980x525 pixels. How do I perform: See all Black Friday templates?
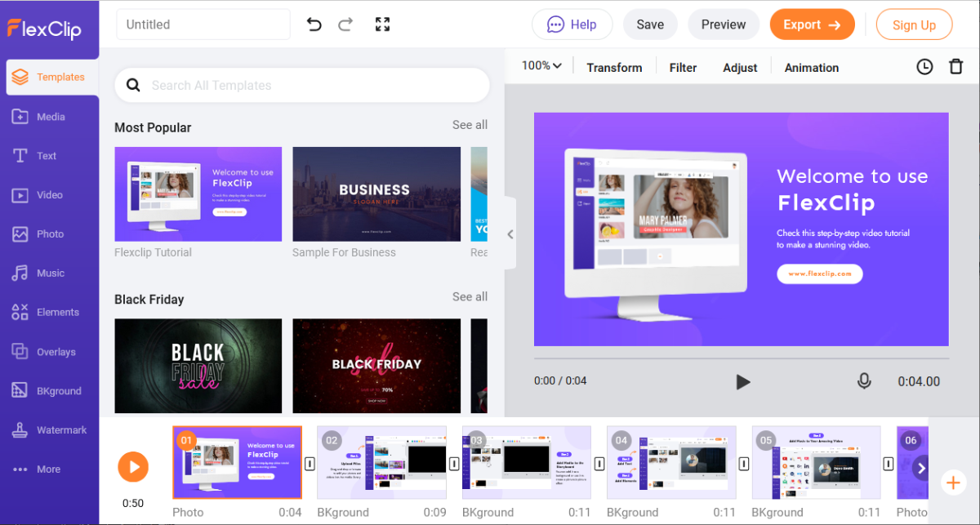coord(470,296)
